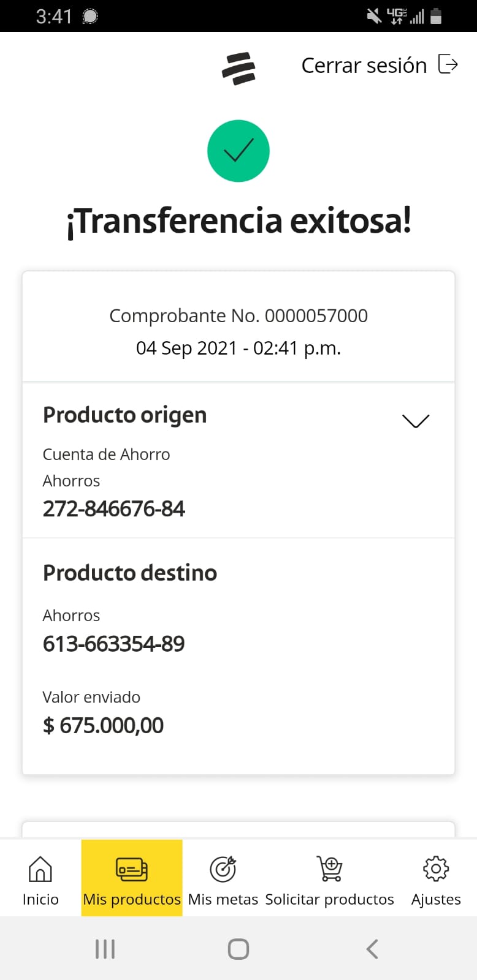Tap the logout arrow icon
477x980 pixels.
click(448, 64)
